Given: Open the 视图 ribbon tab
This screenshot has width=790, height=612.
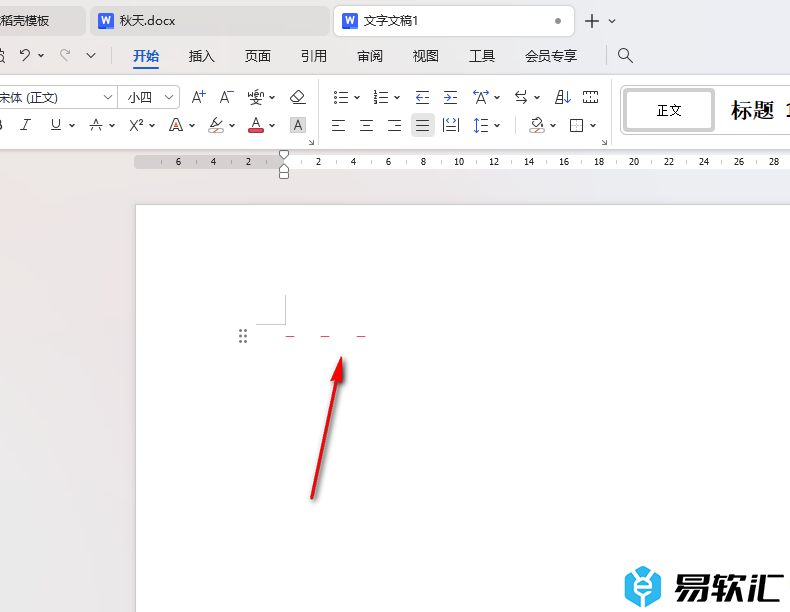Looking at the screenshot, I should pyautogui.click(x=426, y=56).
